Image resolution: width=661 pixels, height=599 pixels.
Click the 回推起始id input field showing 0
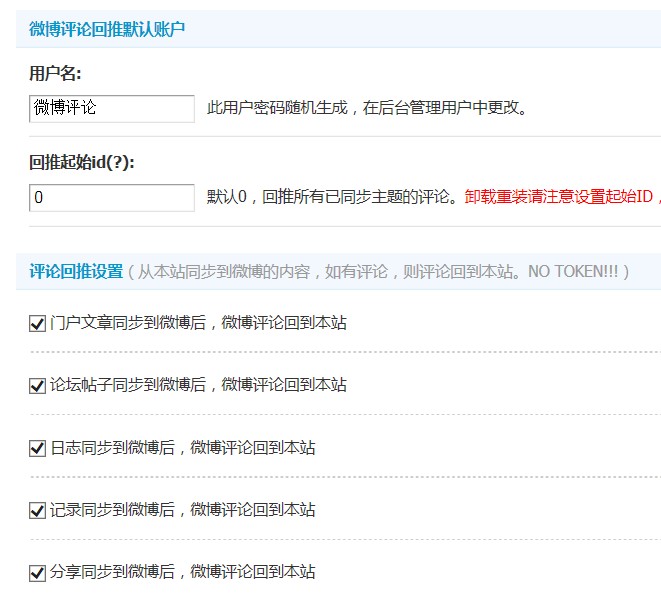pyautogui.click(x=112, y=198)
